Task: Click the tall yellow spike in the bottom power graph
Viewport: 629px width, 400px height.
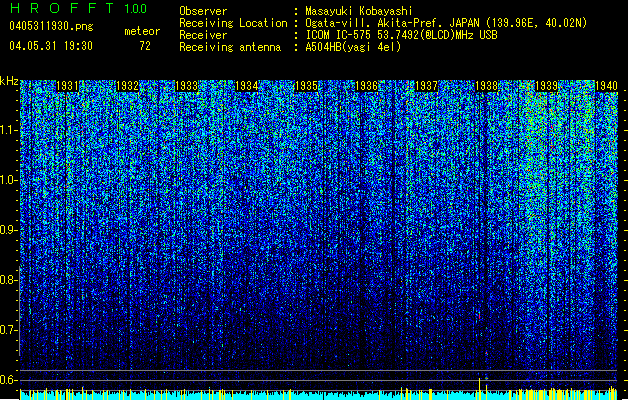Action: pyautogui.click(x=479, y=388)
